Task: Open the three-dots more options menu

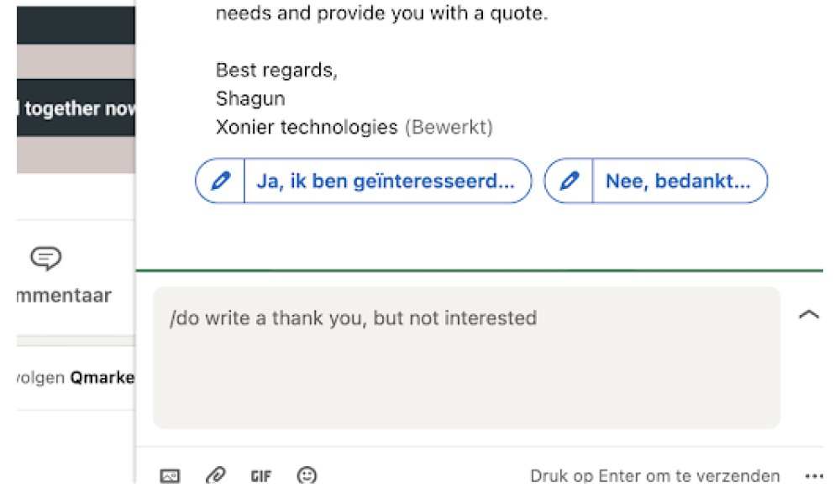Action: pos(814,475)
